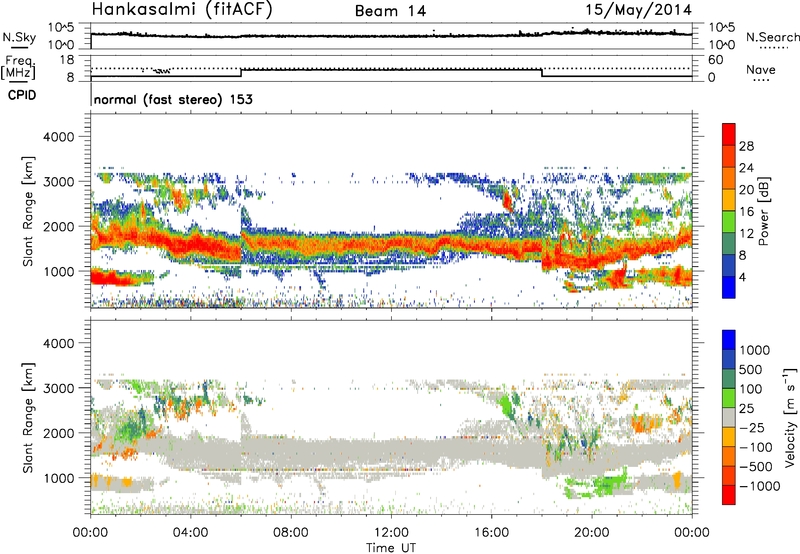Click the 'Velocity [m s⁻¹]' colorbar label
The height and width of the screenshot is (554, 800).
click(790, 417)
